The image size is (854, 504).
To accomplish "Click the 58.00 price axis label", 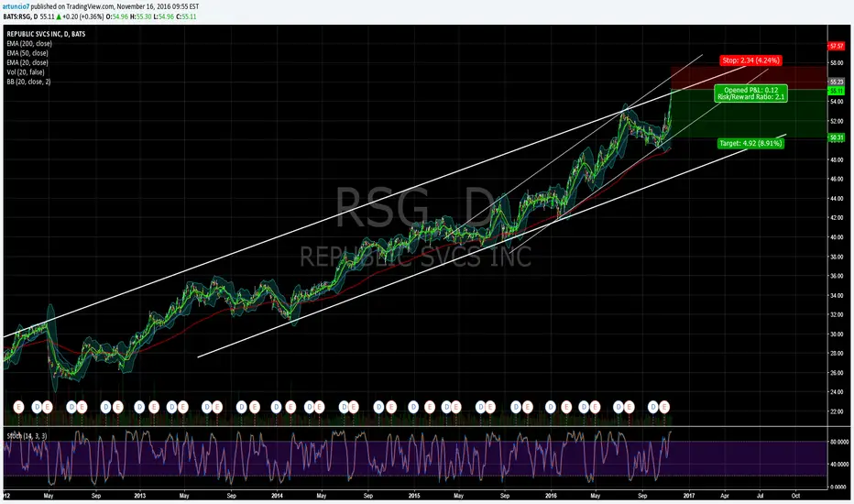I will [x=836, y=63].
